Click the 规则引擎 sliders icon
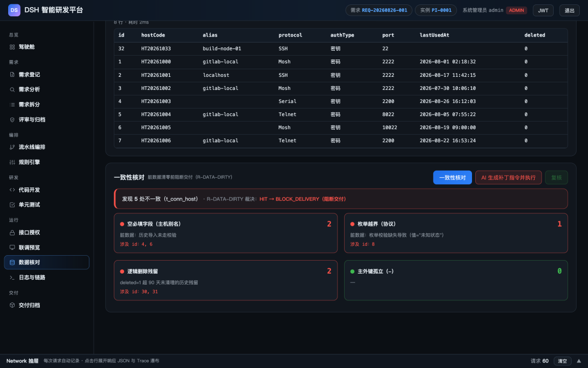Image resolution: width=588 pixels, height=368 pixels. click(x=12, y=162)
